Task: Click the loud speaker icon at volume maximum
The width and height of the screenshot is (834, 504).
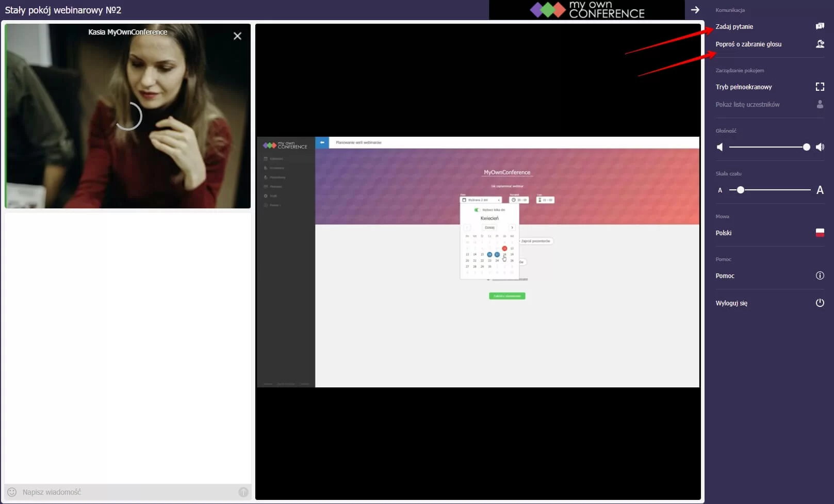Action: pyautogui.click(x=820, y=147)
